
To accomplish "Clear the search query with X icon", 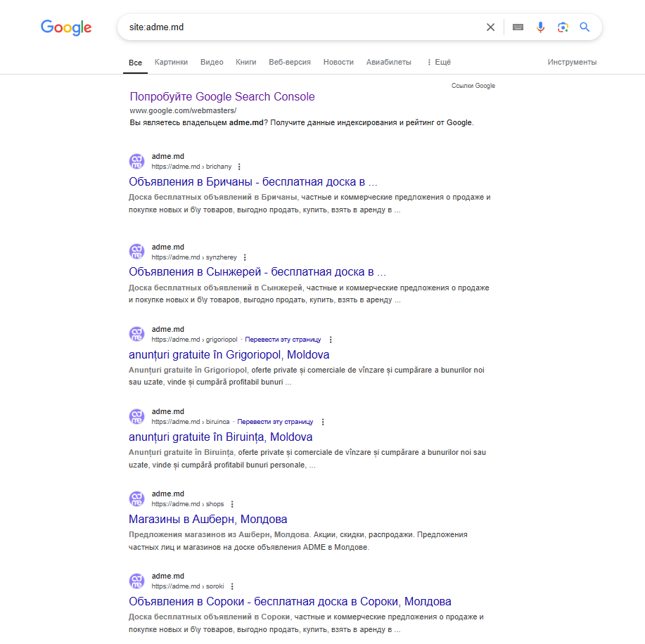I will pos(490,27).
